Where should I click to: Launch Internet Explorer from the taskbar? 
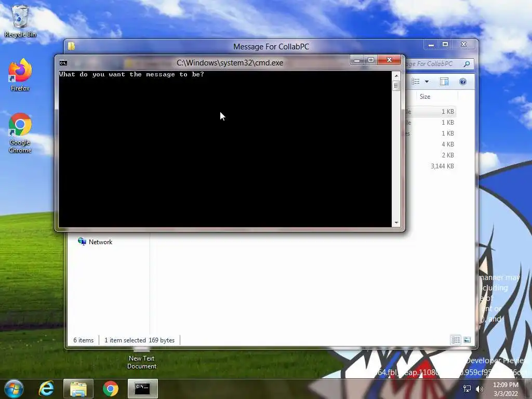[x=46, y=389]
